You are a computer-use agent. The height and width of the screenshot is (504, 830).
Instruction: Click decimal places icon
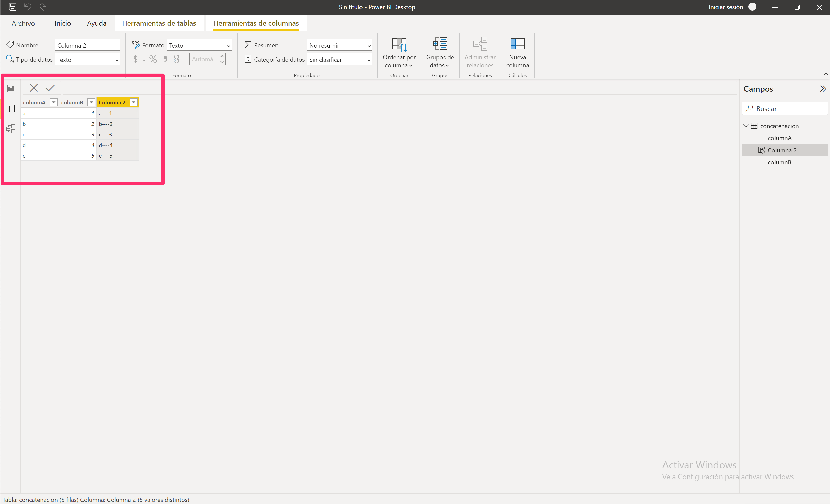(x=176, y=59)
